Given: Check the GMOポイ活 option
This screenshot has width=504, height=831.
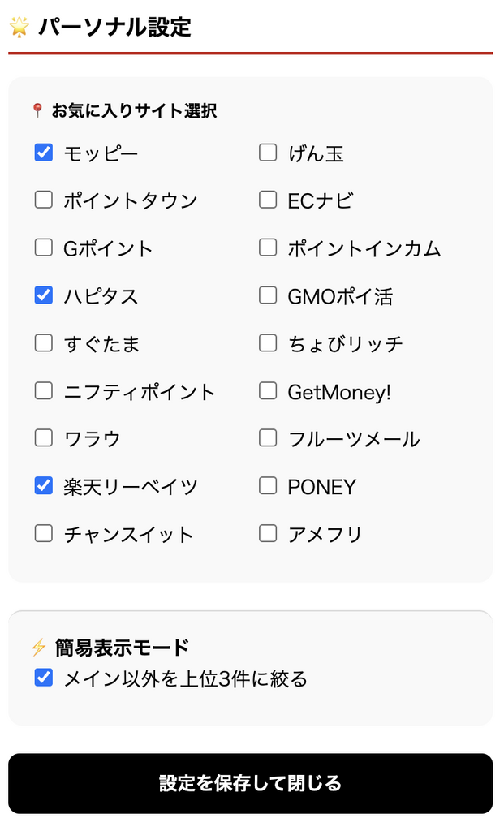Looking at the screenshot, I should (268, 295).
